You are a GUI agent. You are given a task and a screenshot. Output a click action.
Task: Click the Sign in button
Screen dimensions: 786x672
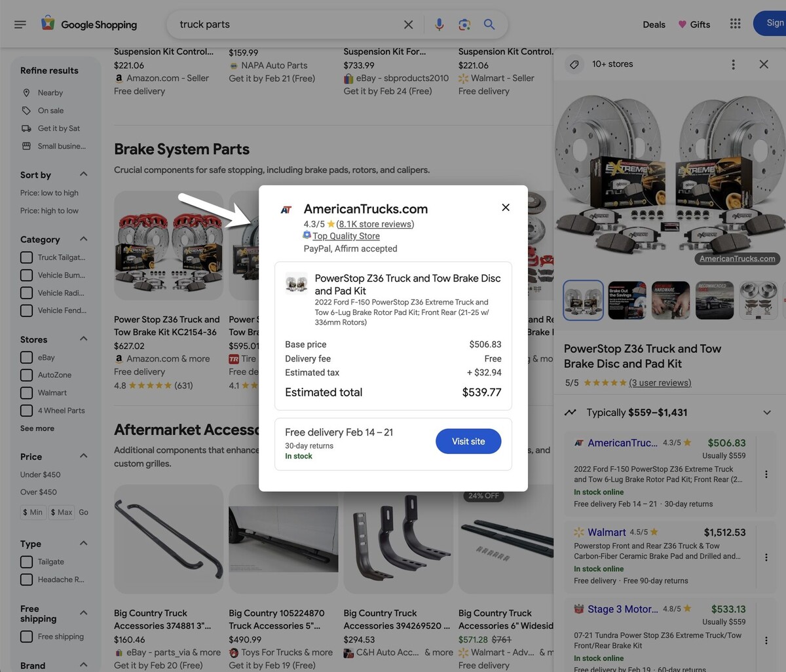click(770, 24)
